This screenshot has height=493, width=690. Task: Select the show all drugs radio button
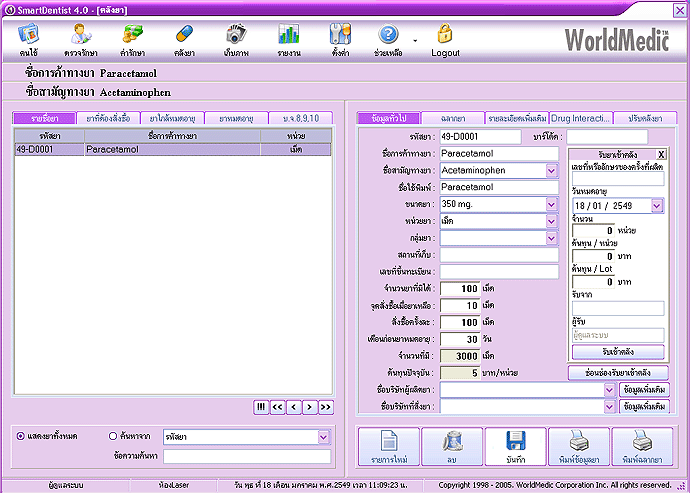tap(20, 436)
